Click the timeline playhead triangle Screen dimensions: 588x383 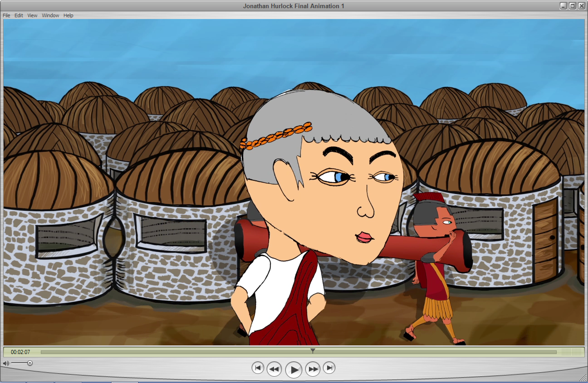(x=313, y=350)
